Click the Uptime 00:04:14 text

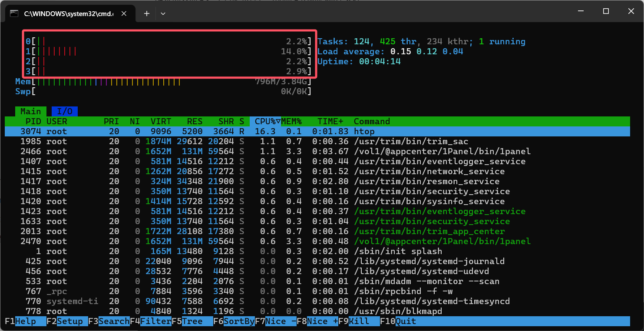tap(359, 61)
